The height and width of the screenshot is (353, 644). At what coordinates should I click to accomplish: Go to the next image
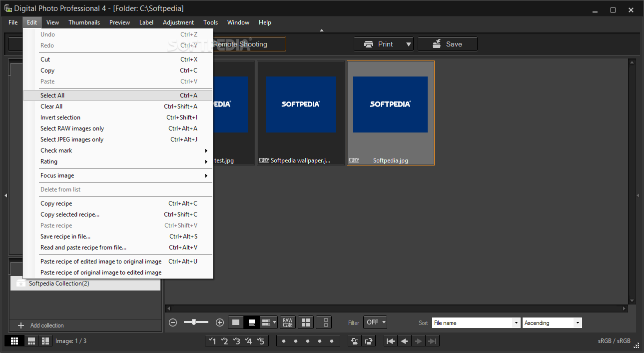click(x=419, y=341)
